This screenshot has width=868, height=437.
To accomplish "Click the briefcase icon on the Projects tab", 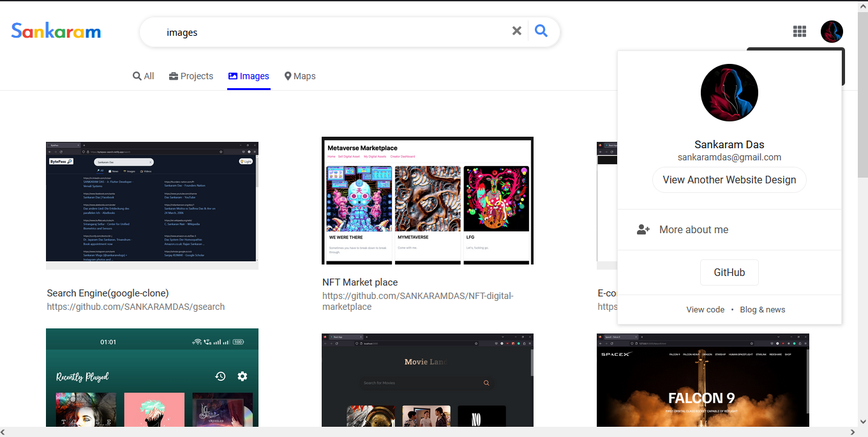I will tap(172, 75).
